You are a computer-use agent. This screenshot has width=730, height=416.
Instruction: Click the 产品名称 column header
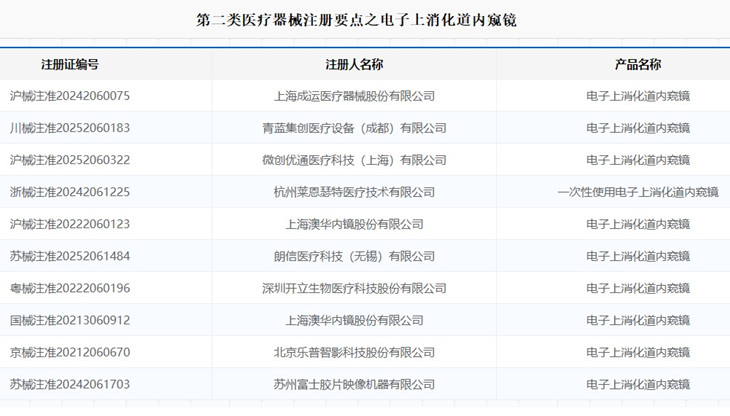click(x=637, y=64)
